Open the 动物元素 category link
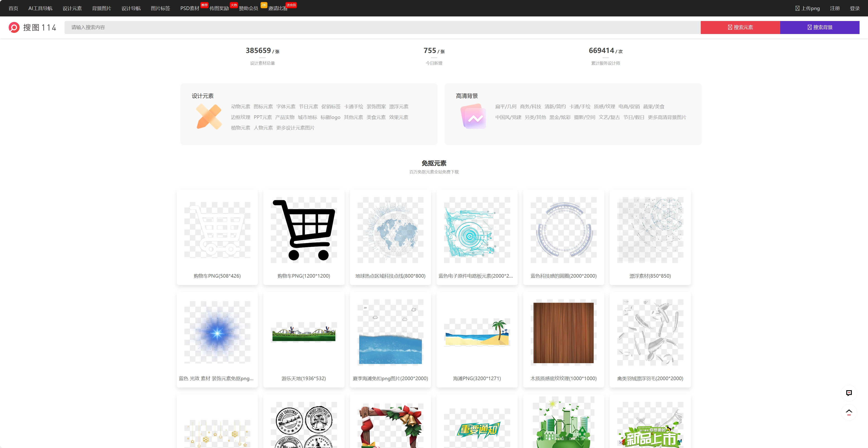 click(x=240, y=107)
